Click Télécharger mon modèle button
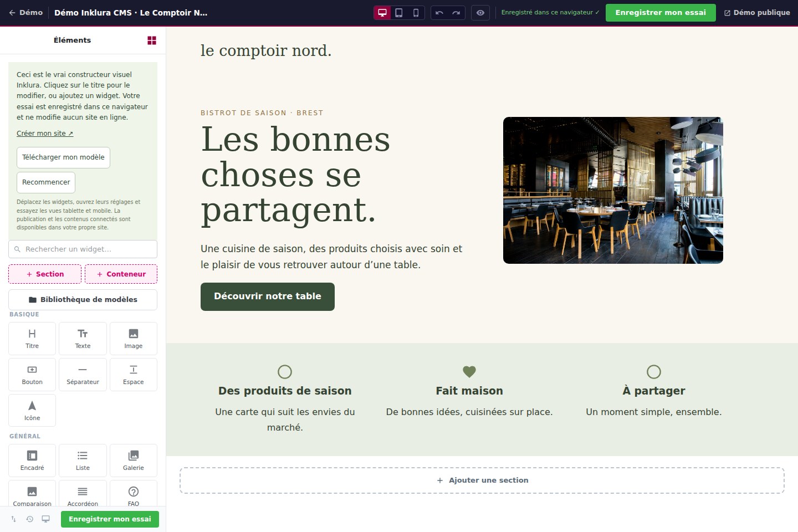The height and width of the screenshot is (532, 798). point(63,157)
